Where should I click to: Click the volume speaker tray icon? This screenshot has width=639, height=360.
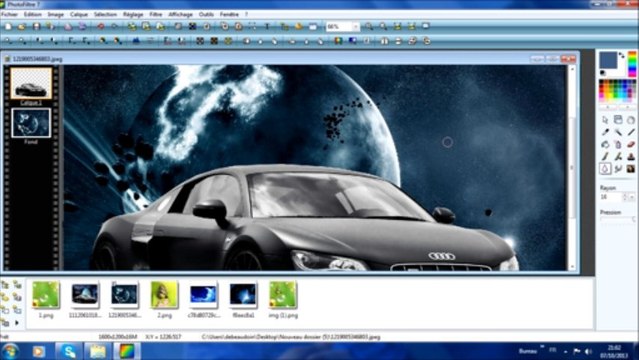pos(588,351)
